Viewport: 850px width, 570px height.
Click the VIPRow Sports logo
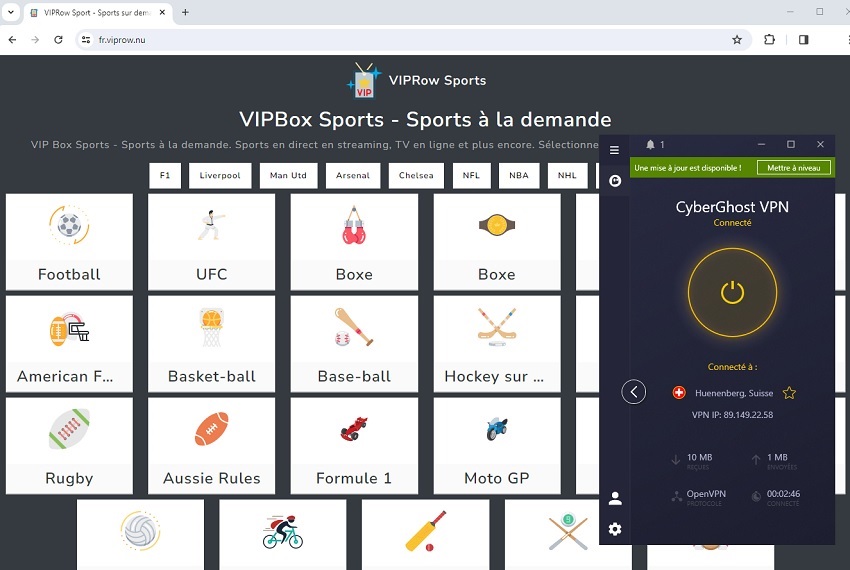pyautogui.click(x=416, y=80)
